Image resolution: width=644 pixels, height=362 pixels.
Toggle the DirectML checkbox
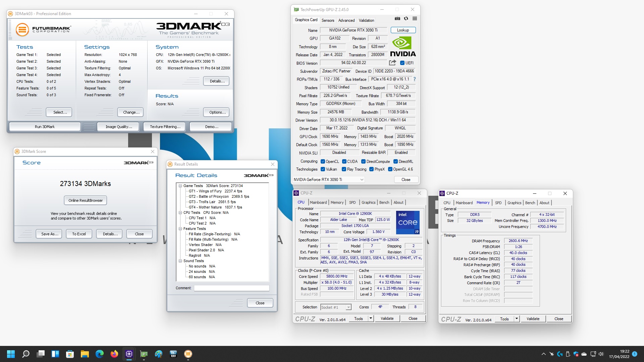pyautogui.click(x=395, y=162)
